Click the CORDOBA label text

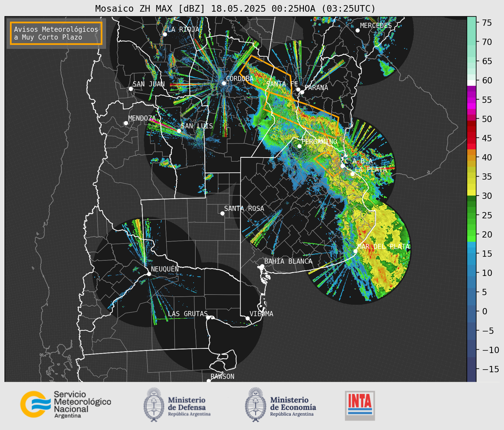[240, 79]
